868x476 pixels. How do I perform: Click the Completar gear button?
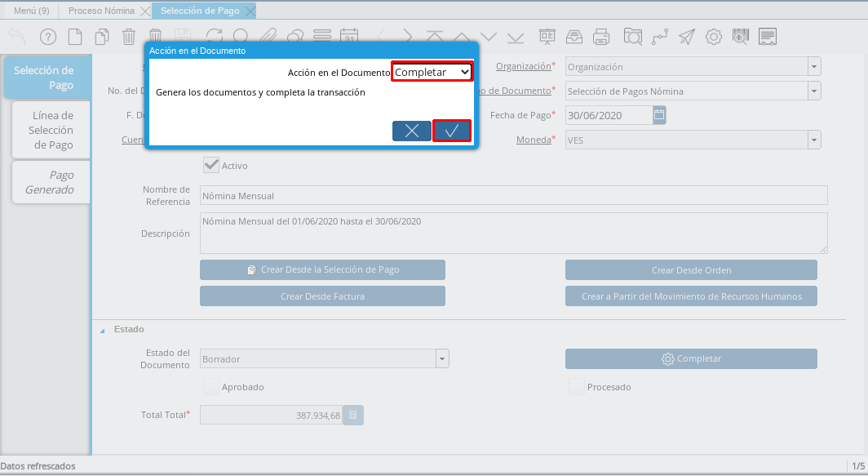click(x=691, y=358)
